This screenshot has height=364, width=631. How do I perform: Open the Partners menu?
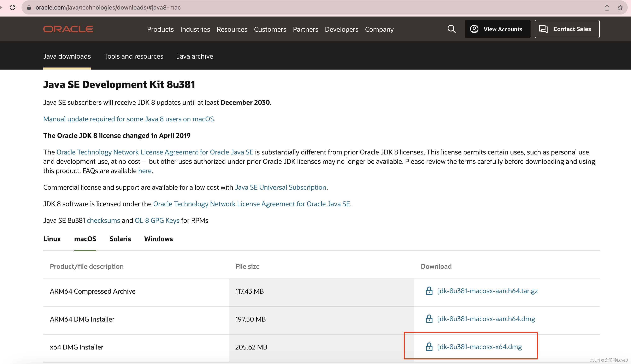[x=306, y=29]
